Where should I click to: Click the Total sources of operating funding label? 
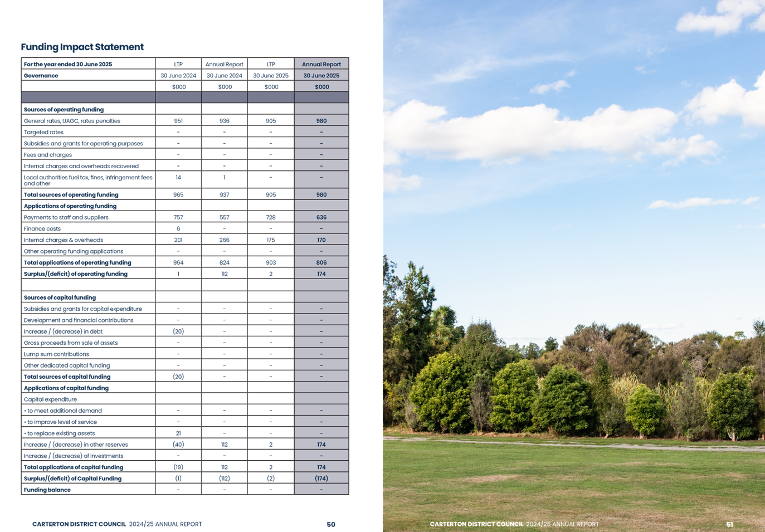(71, 195)
